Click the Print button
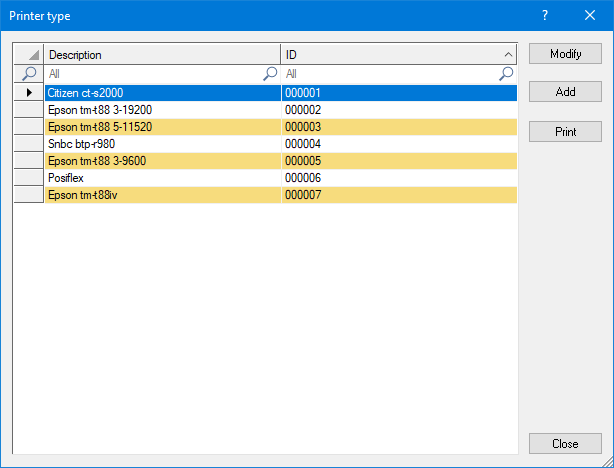The width and height of the screenshot is (614, 468). click(x=565, y=132)
